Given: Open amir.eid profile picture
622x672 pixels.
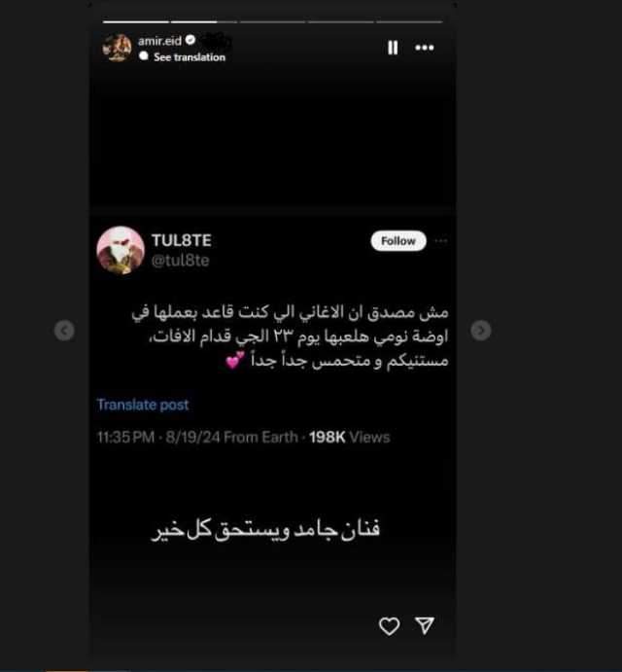Looking at the screenshot, I should point(117,48).
